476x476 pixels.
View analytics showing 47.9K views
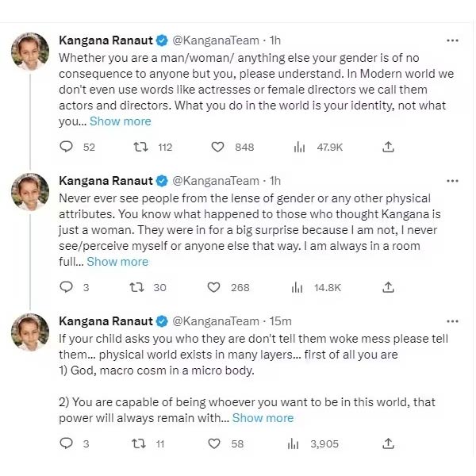(300, 147)
